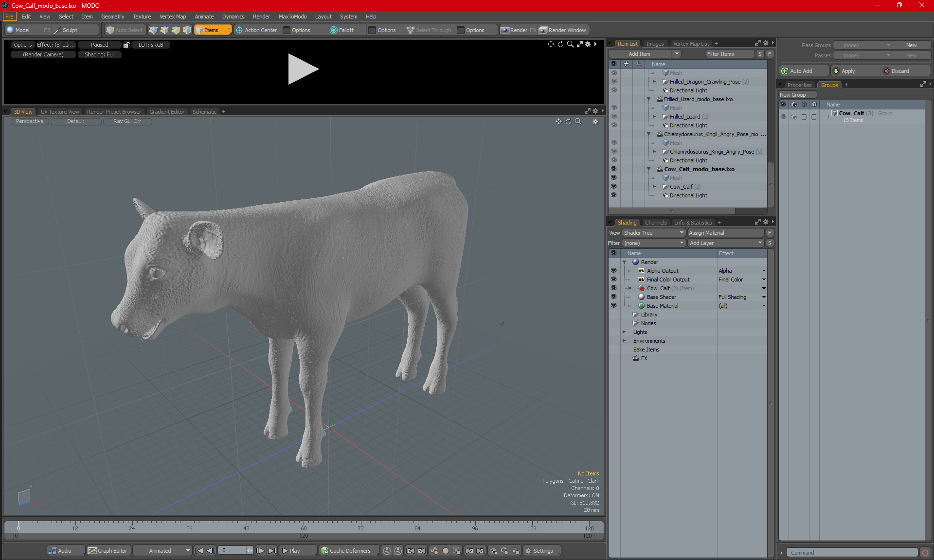Expand the Cow_Calf item tree
Image resolution: width=934 pixels, height=560 pixels.
click(654, 187)
